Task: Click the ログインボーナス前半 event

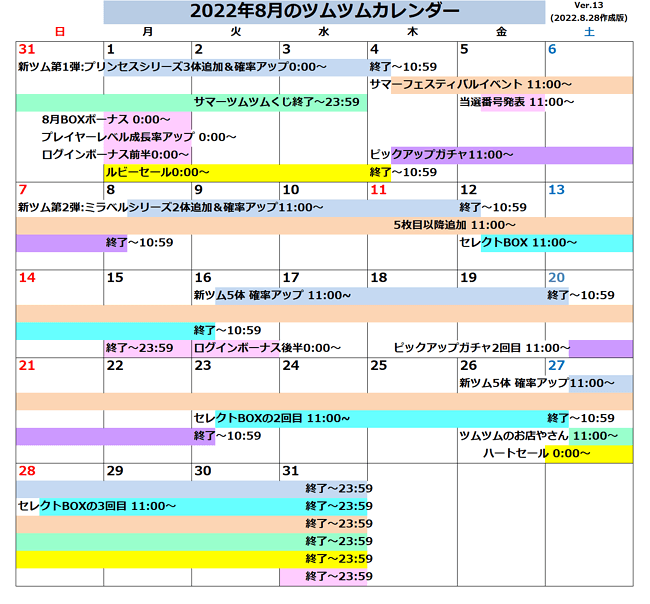Action: tap(115, 154)
